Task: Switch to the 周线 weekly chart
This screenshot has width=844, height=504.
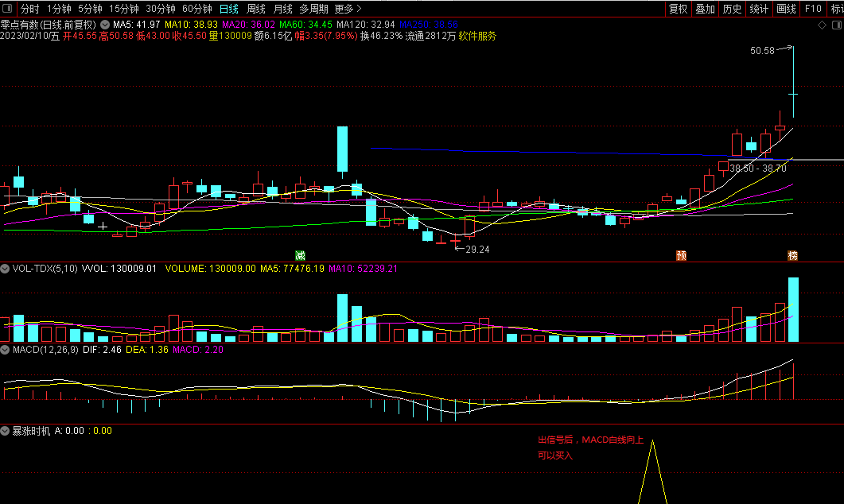Action: click(x=255, y=9)
